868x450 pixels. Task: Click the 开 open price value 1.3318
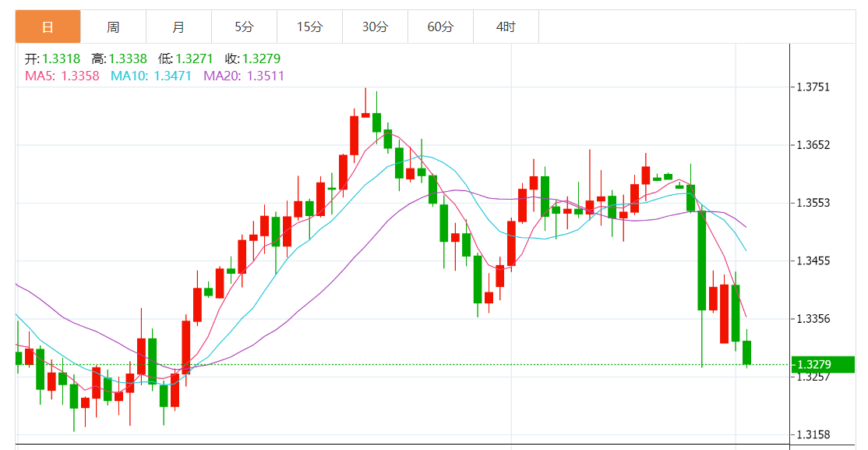tap(62, 58)
